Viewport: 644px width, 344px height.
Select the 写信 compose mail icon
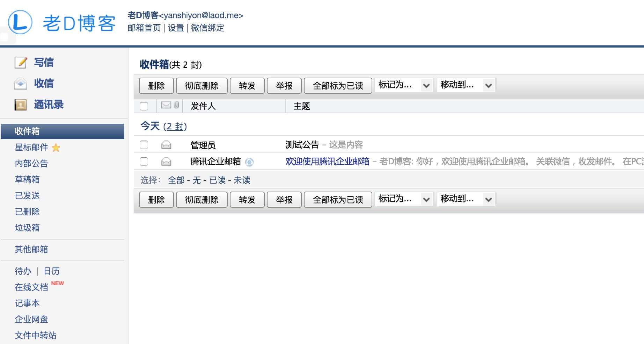20,62
